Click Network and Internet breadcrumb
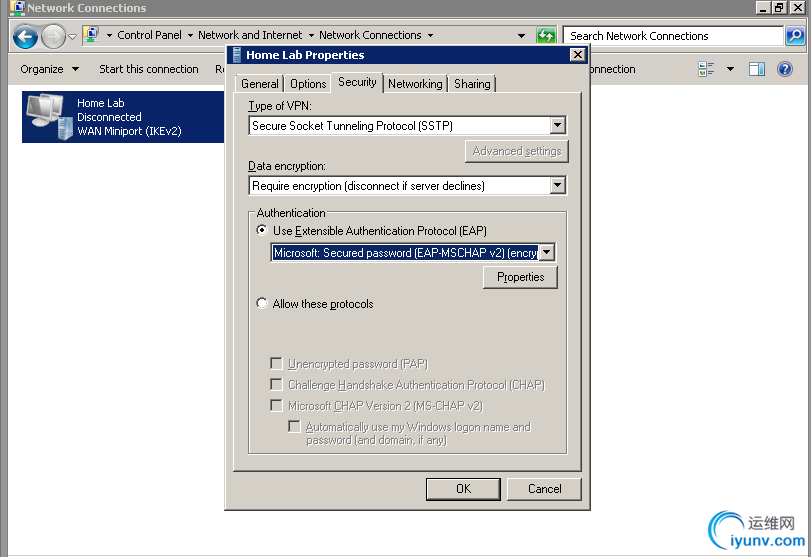 250,35
